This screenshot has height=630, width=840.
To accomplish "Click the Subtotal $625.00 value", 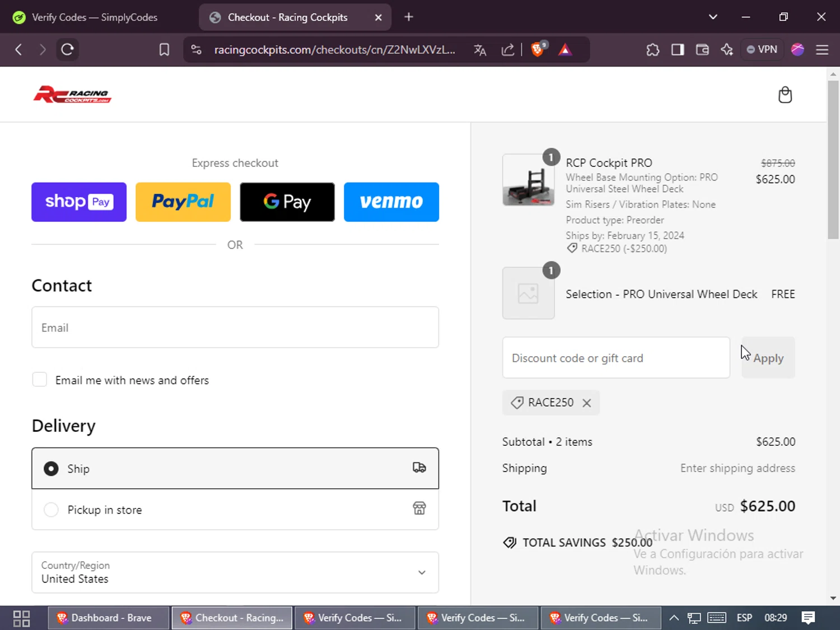I will click(x=776, y=442).
